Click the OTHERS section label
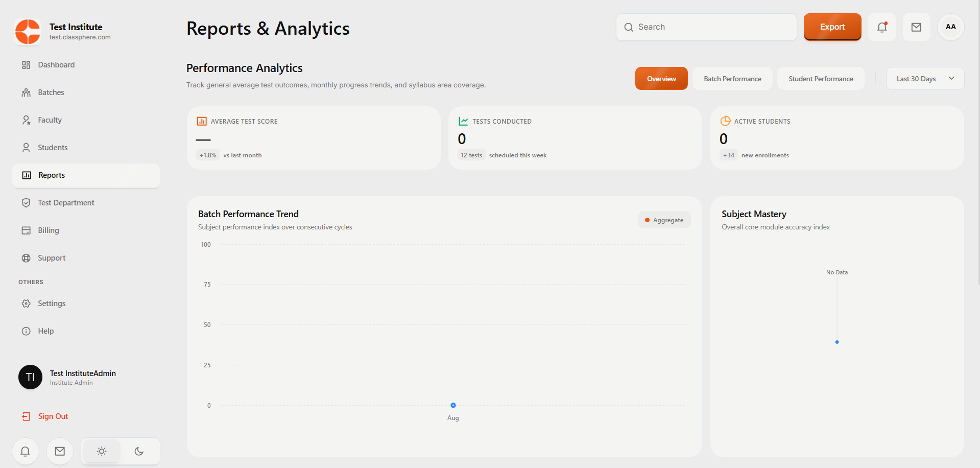980x468 pixels. click(31, 282)
